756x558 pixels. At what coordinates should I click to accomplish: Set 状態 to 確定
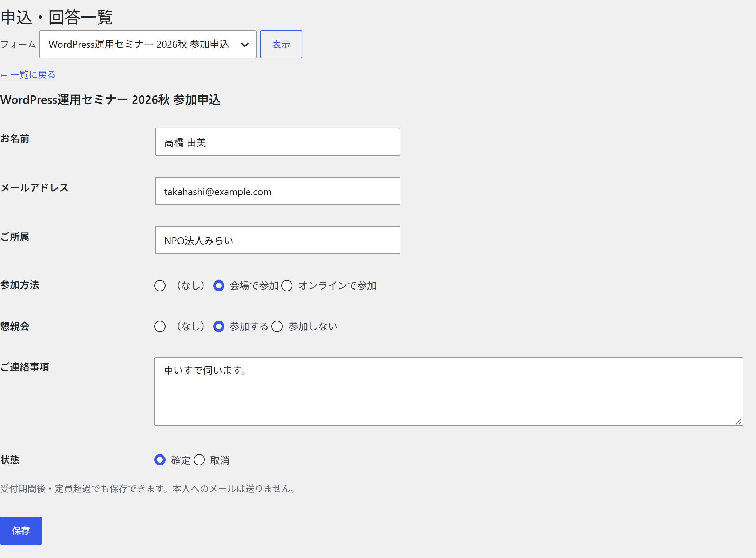click(x=160, y=460)
